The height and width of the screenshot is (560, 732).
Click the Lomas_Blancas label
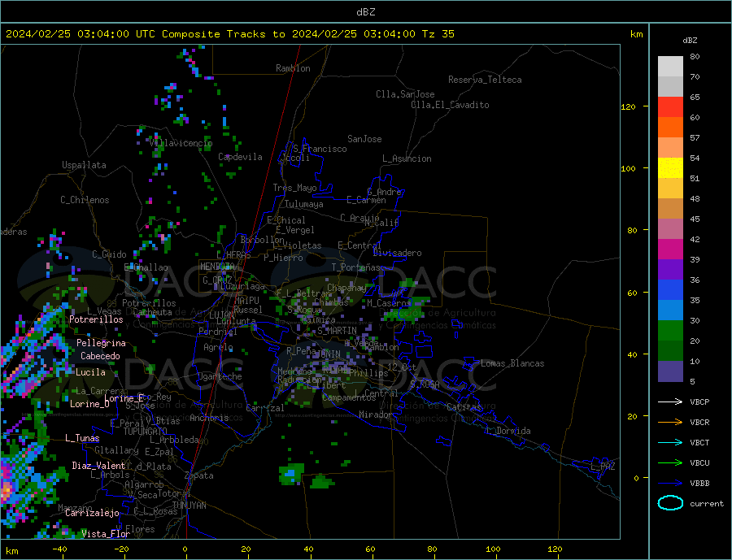click(512, 363)
